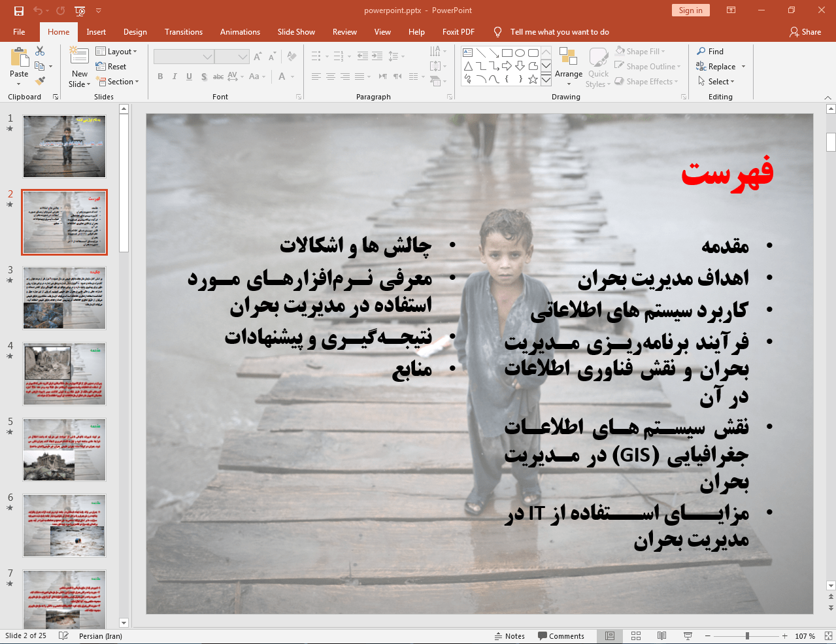
Task: Toggle Italic formatting
Action: tap(175, 76)
